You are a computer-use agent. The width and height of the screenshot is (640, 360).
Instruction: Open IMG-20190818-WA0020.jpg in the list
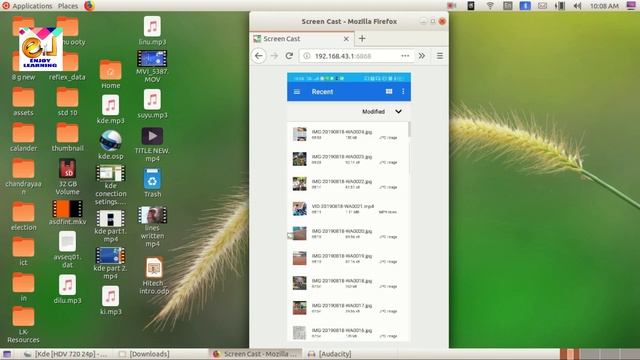click(348, 234)
